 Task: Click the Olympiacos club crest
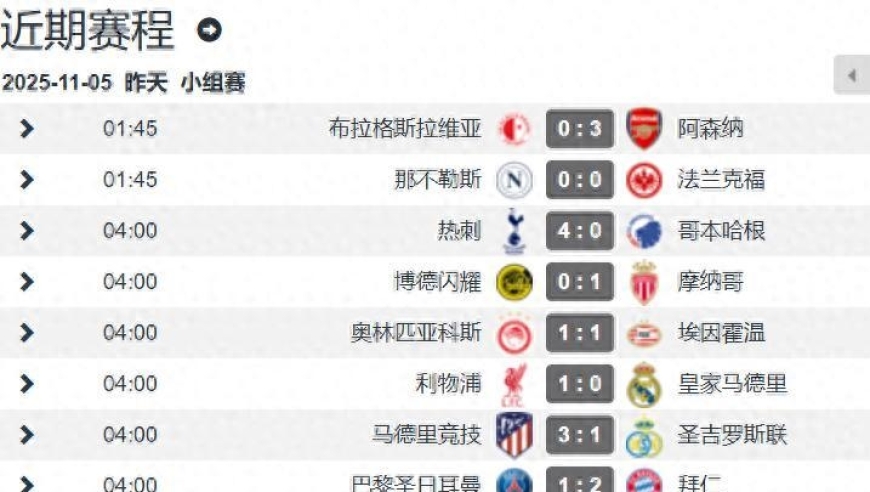point(514,333)
